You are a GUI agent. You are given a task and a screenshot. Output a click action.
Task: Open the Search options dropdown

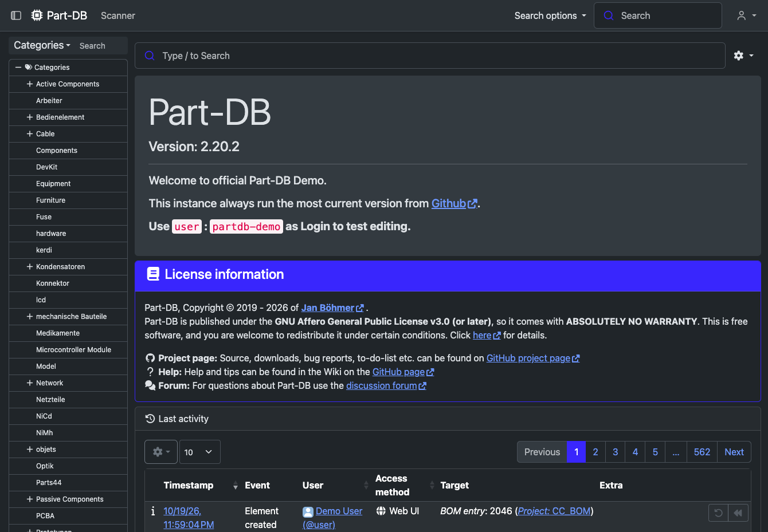pos(550,15)
